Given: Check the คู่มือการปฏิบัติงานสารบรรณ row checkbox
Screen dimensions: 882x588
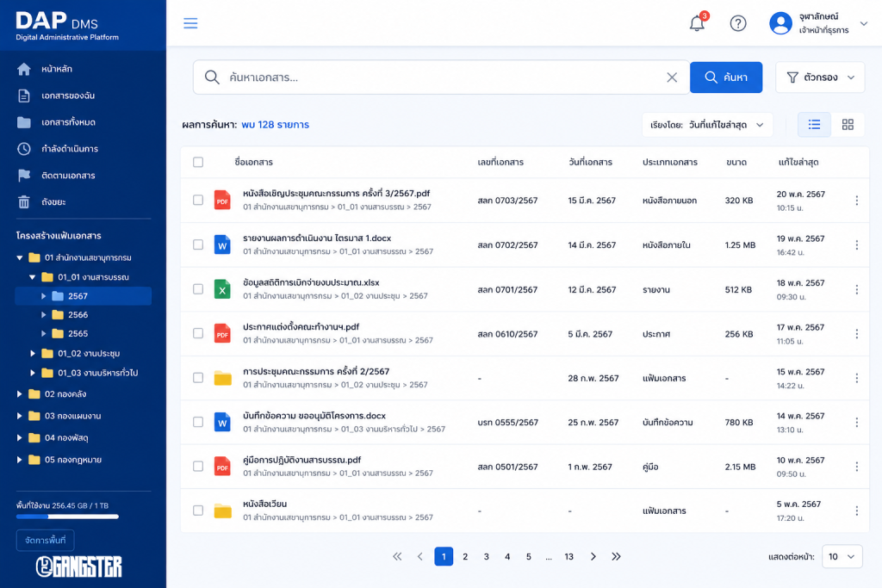Looking at the screenshot, I should [x=198, y=466].
